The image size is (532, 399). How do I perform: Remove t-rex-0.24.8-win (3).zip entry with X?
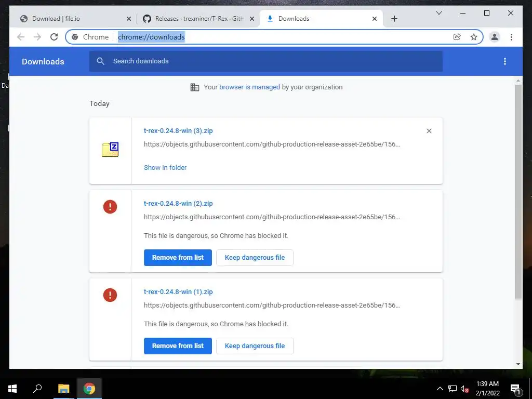point(429,131)
